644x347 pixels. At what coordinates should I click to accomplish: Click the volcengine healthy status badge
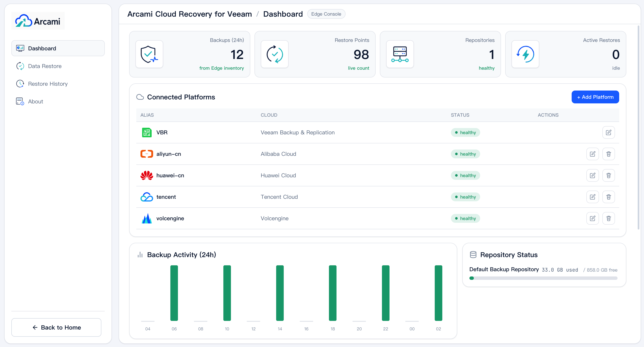click(465, 218)
